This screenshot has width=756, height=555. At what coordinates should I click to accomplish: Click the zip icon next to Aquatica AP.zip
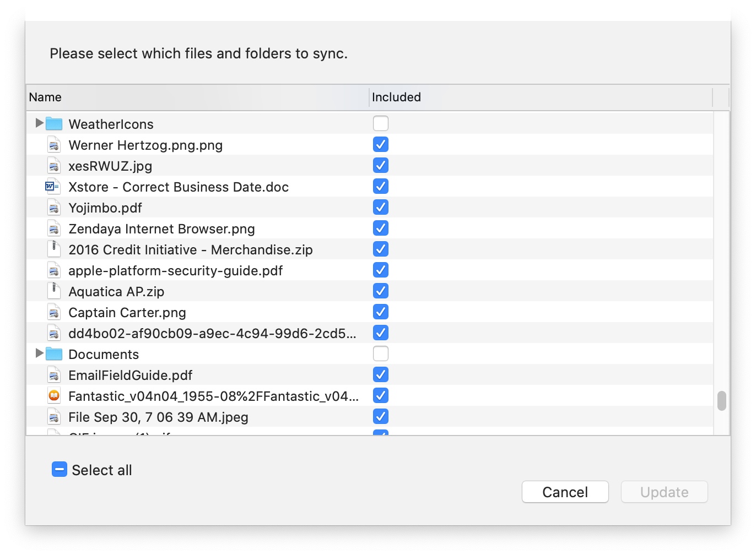click(53, 291)
